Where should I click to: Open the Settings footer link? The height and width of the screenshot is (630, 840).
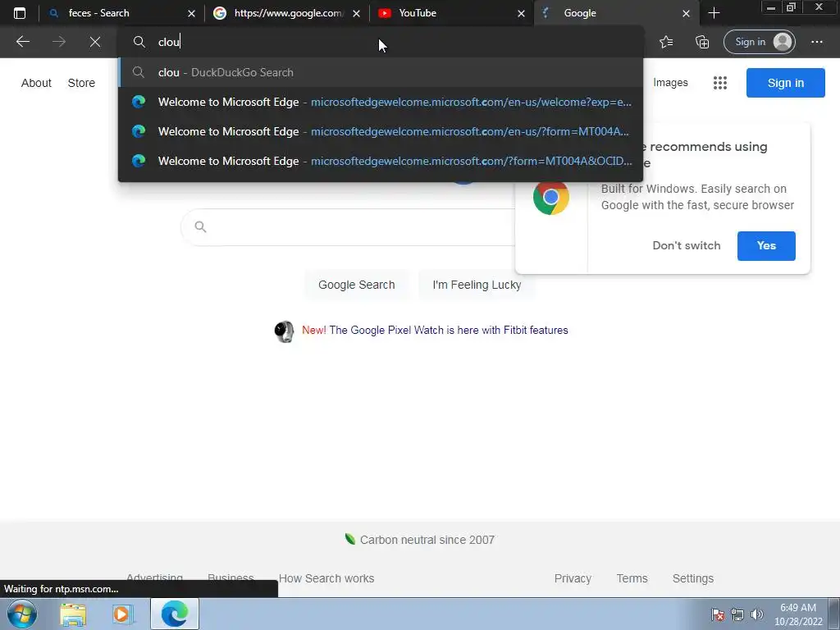(692, 578)
